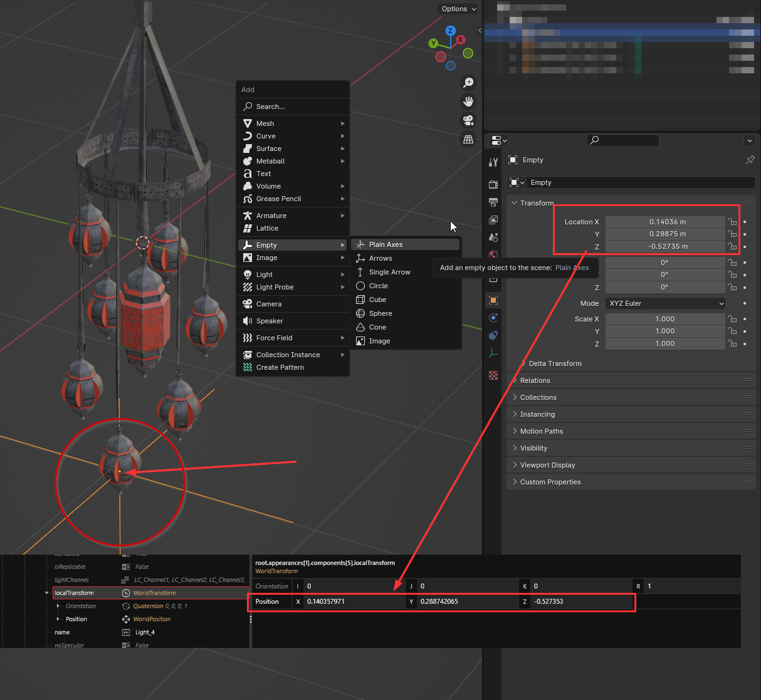Screen dimensions: 761x700
Task: Open the Tool properties tab icon
Action: coord(493,163)
